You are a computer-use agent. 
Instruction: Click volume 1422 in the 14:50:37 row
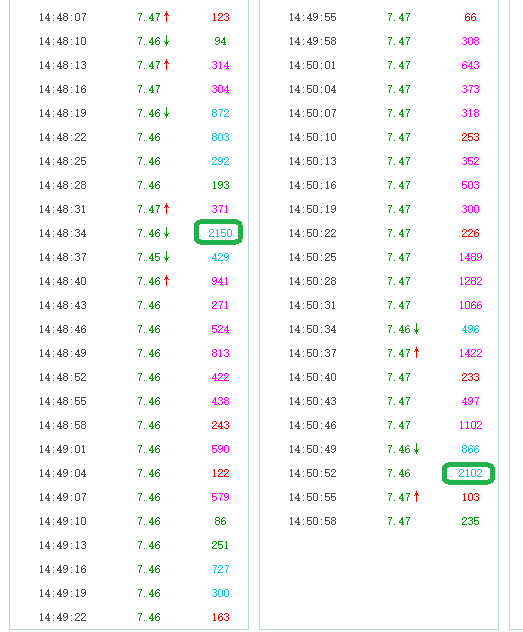(470, 353)
